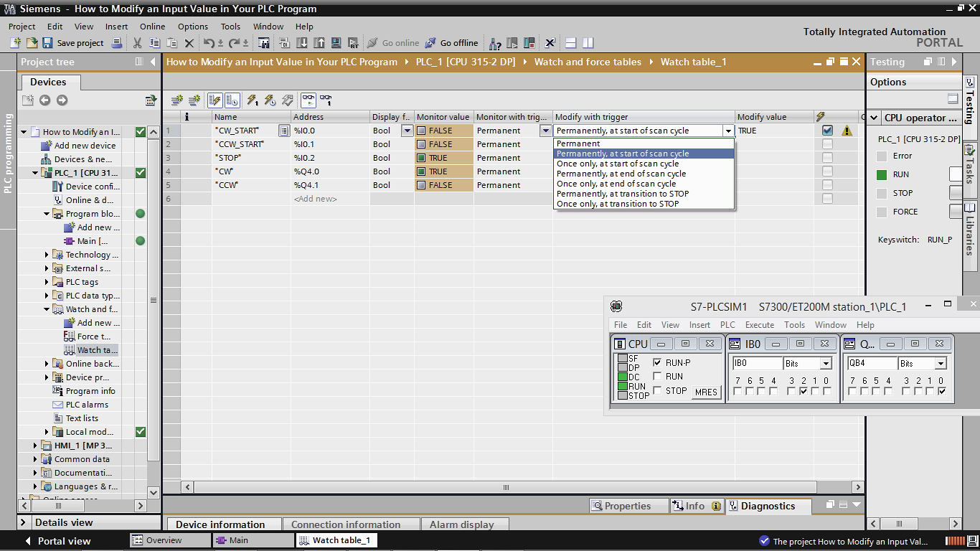Select 'Once only, at start of scan cycle' option
The width and height of the screenshot is (980, 551).
644,164
